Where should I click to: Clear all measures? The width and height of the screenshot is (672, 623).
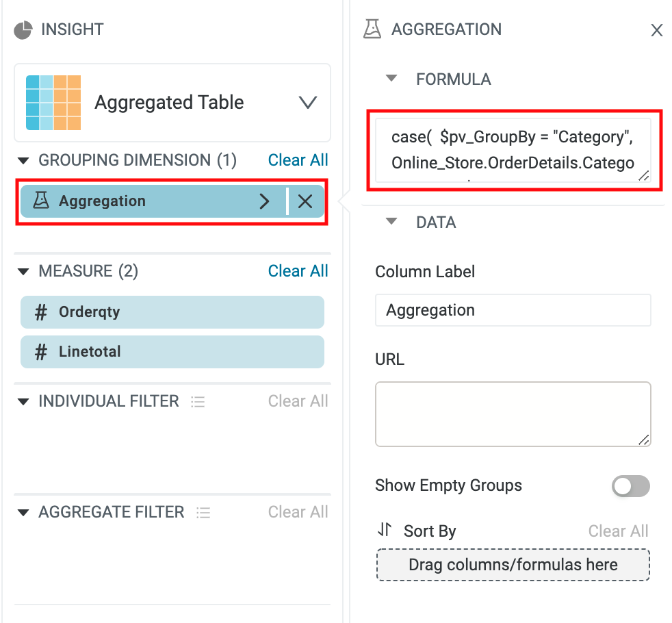[298, 271]
